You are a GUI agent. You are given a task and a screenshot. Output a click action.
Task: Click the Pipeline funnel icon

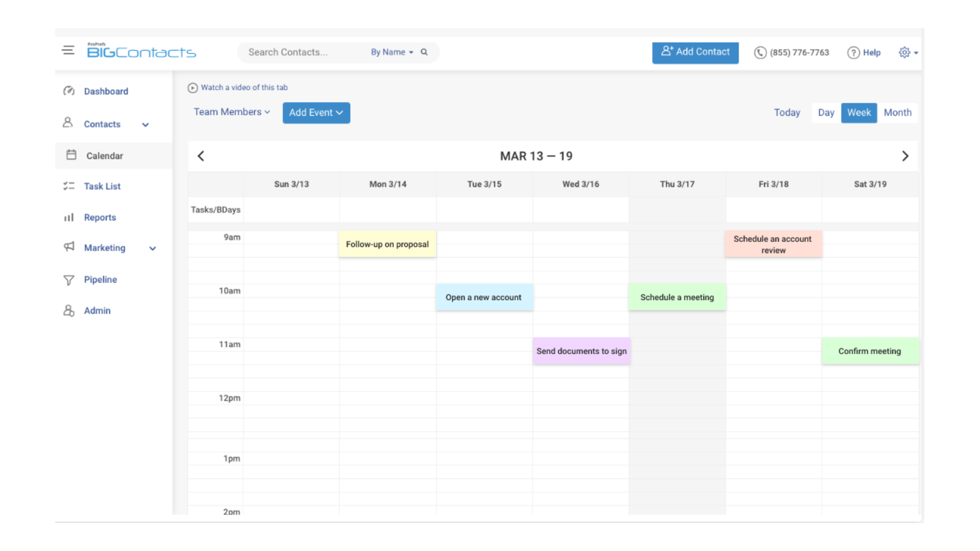(x=69, y=280)
